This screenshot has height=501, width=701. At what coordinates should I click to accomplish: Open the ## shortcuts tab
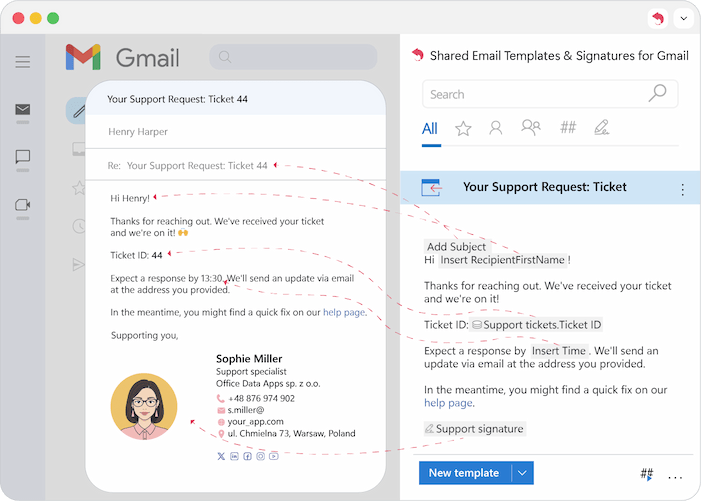[568, 127]
